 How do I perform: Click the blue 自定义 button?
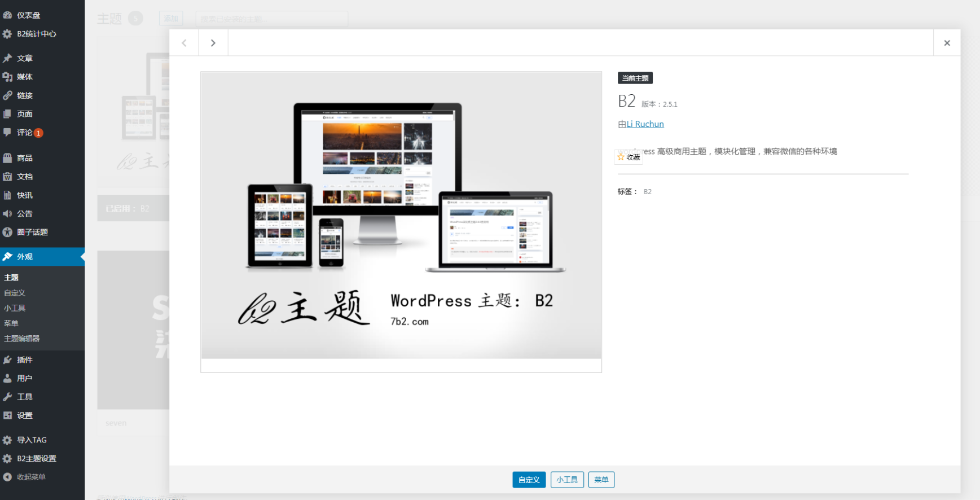click(x=529, y=480)
